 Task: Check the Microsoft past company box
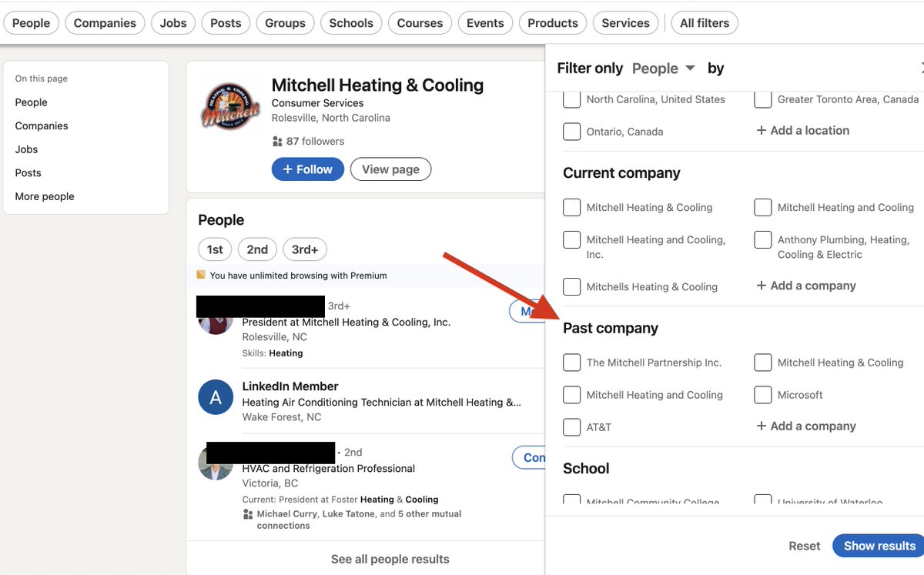pos(763,395)
